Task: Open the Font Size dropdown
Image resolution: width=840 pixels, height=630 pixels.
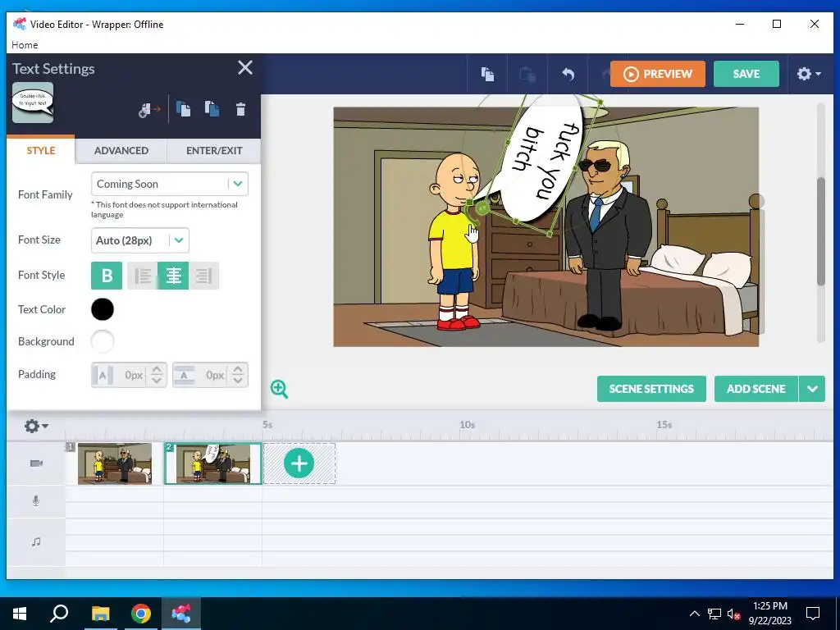Action: point(139,240)
